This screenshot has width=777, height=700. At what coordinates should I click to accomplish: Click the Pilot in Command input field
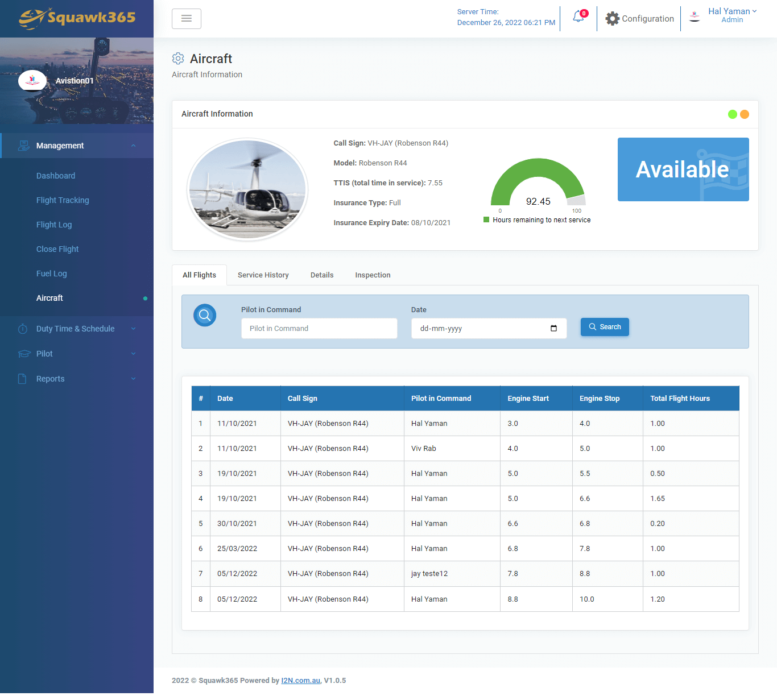[319, 329]
